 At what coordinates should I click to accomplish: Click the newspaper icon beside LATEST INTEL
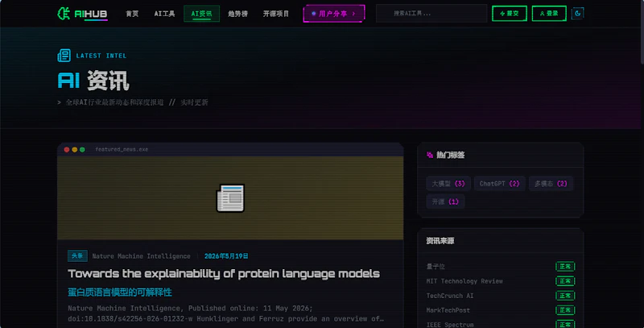tap(64, 56)
